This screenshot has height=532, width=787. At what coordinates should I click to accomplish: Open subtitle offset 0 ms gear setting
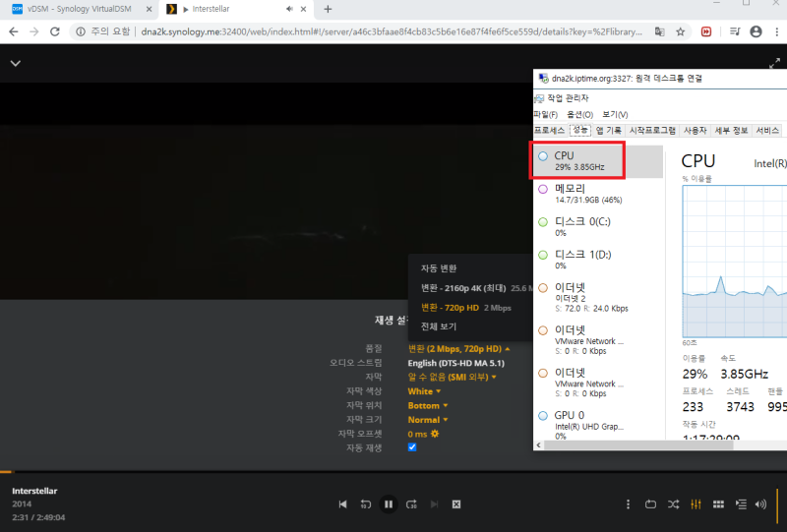(x=435, y=434)
